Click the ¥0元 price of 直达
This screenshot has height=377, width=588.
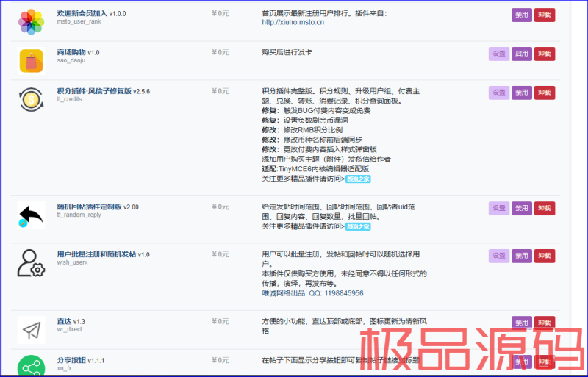pyautogui.click(x=220, y=321)
